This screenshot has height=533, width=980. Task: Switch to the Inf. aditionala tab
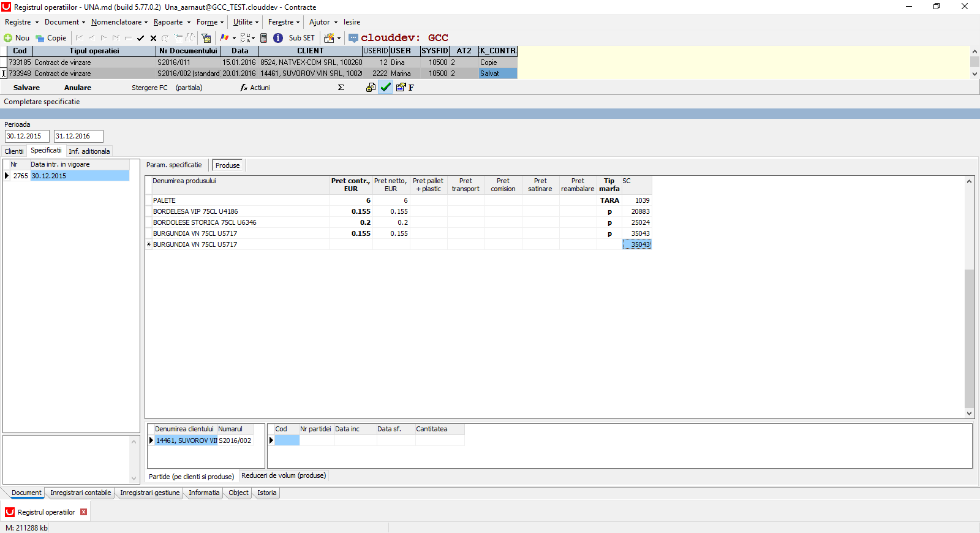pos(89,151)
